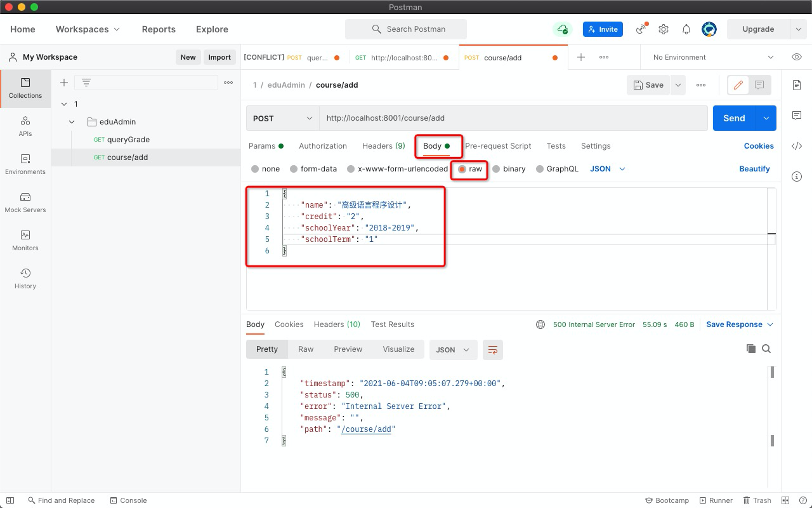Add a new request tab with plus
Screen dimensions: 812x508
point(581,57)
